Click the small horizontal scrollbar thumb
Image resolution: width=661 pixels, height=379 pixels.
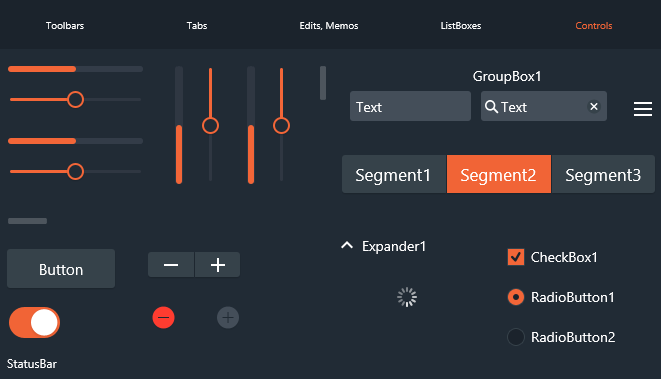click(27, 221)
